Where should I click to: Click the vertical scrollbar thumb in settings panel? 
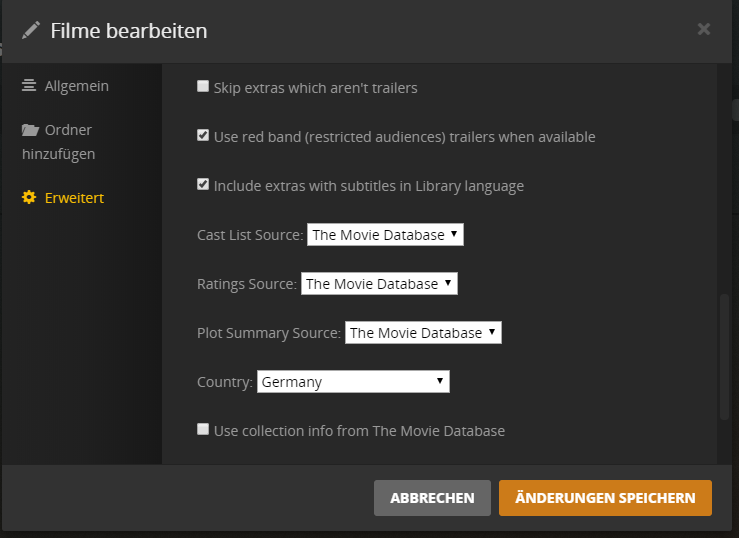point(725,355)
